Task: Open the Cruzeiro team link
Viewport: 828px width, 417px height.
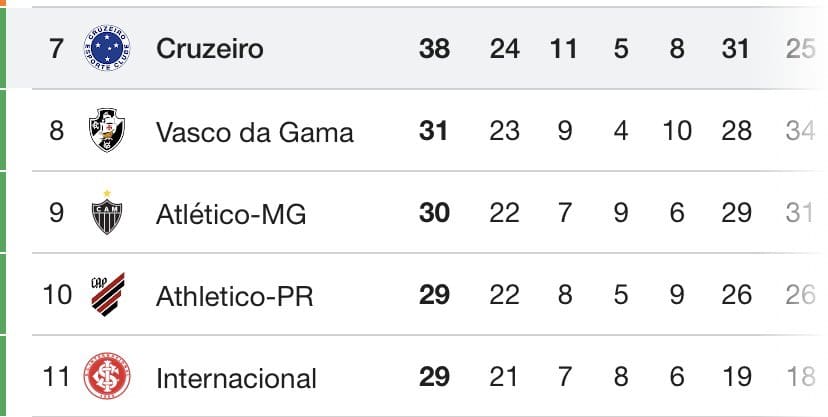Action: pos(210,48)
